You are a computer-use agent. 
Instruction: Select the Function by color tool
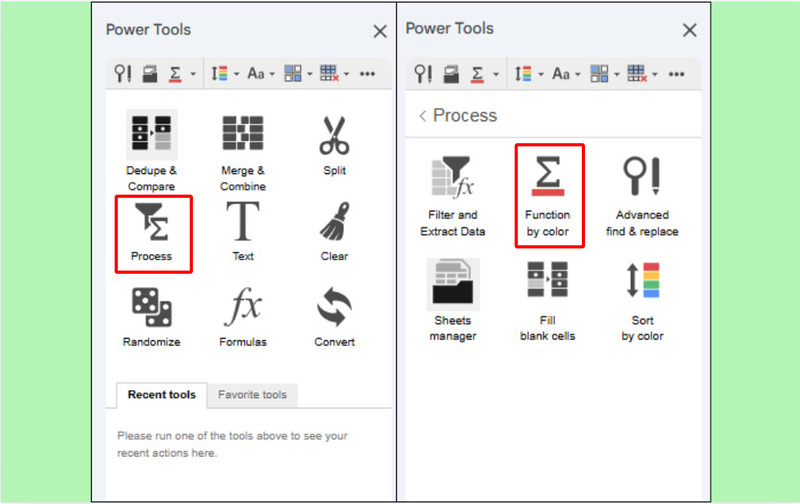(548, 195)
